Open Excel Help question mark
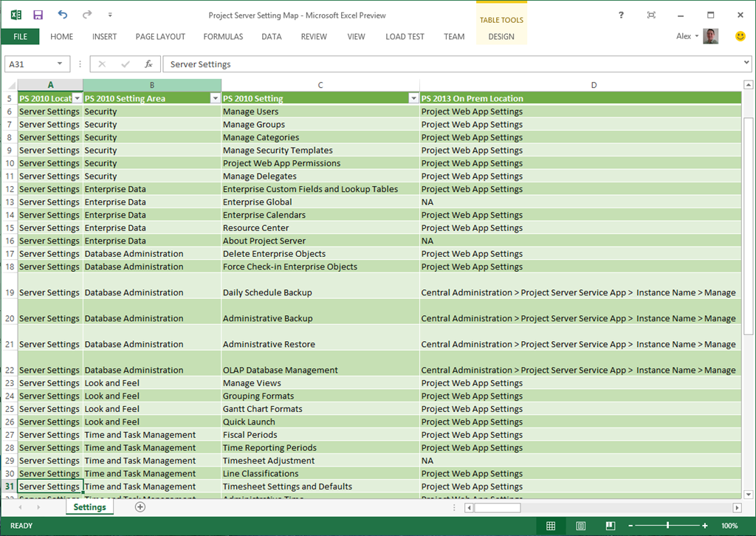 tap(621, 15)
